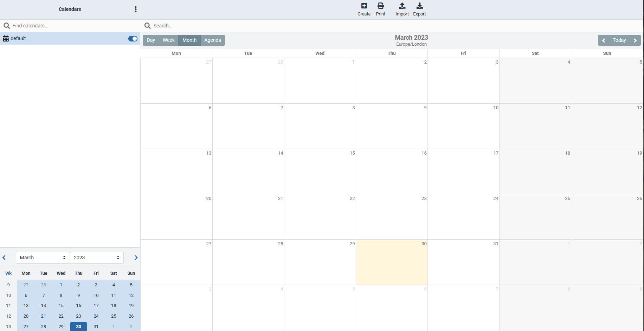Click the Create icon to add an event
This screenshot has width=644, height=331.
(x=364, y=6)
